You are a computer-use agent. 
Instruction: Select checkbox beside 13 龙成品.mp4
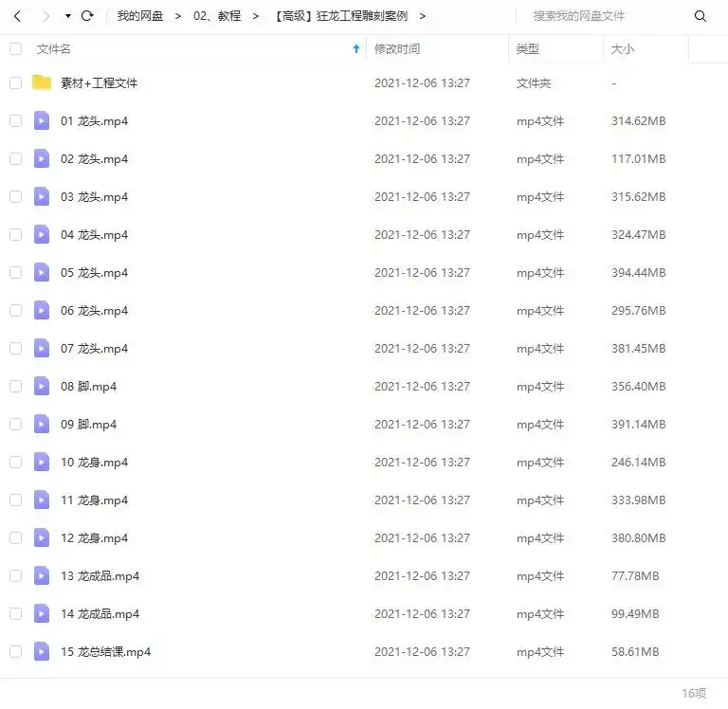[x=15, y=575]
